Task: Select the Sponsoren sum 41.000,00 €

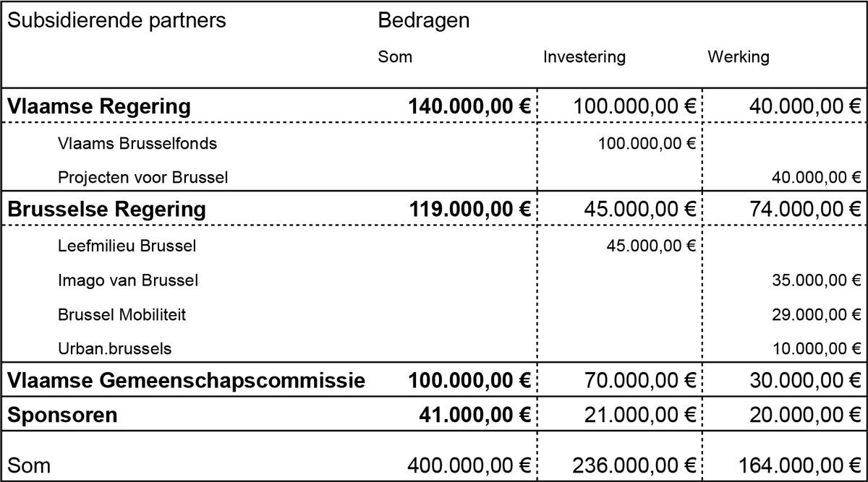Action: tap(475, 416)
